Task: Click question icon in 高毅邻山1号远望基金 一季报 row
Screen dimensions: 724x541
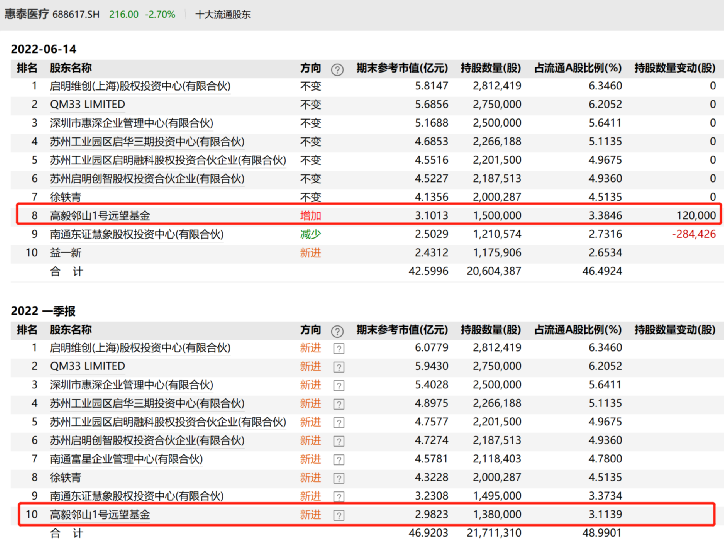Action: [x=337, y=514]
